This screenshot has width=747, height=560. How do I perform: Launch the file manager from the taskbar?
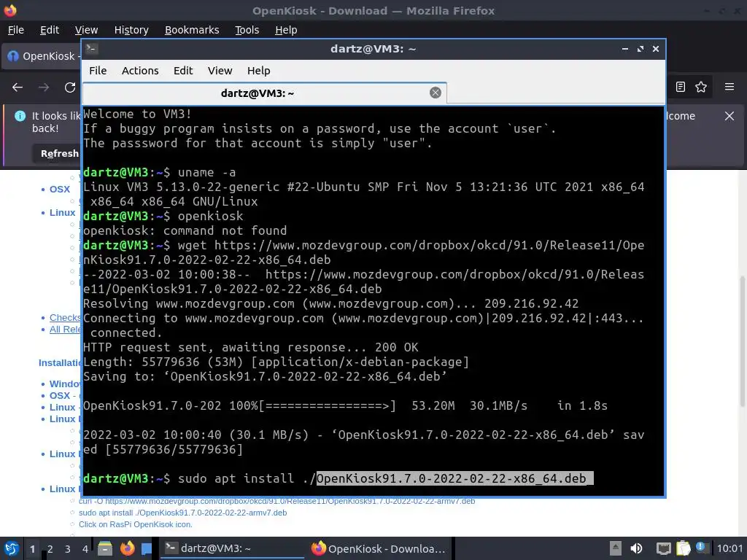(x=105, y=548)
